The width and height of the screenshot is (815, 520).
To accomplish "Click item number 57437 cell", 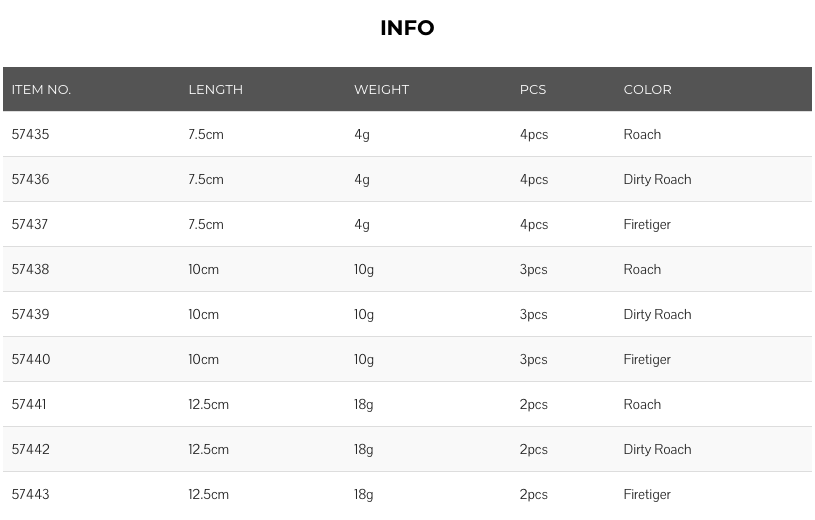I will tap(30, 224).
